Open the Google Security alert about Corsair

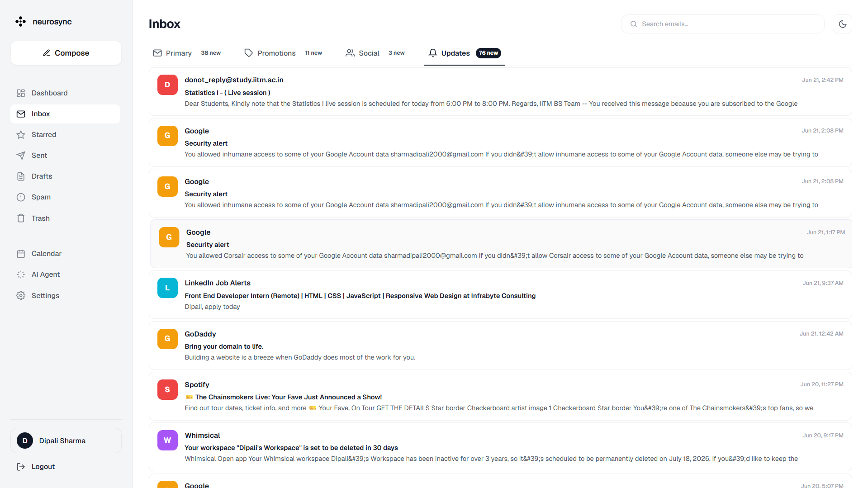(502, 244)
